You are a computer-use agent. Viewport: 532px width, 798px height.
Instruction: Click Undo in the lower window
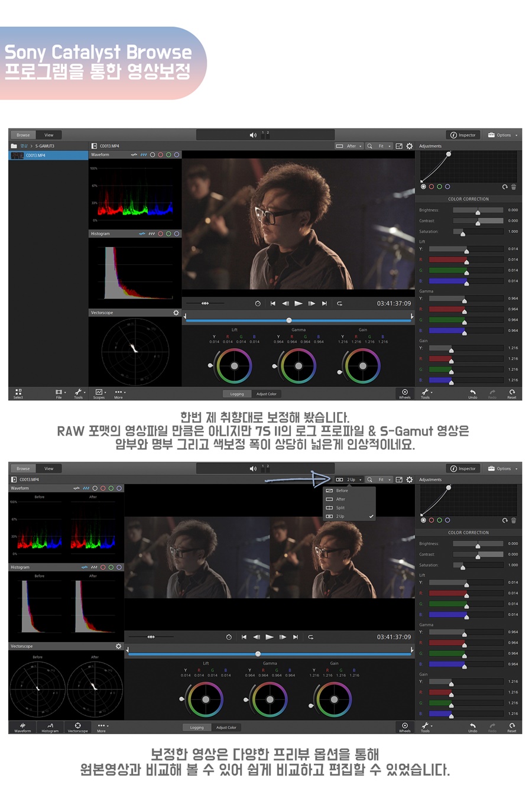click(x=472, y=728)
